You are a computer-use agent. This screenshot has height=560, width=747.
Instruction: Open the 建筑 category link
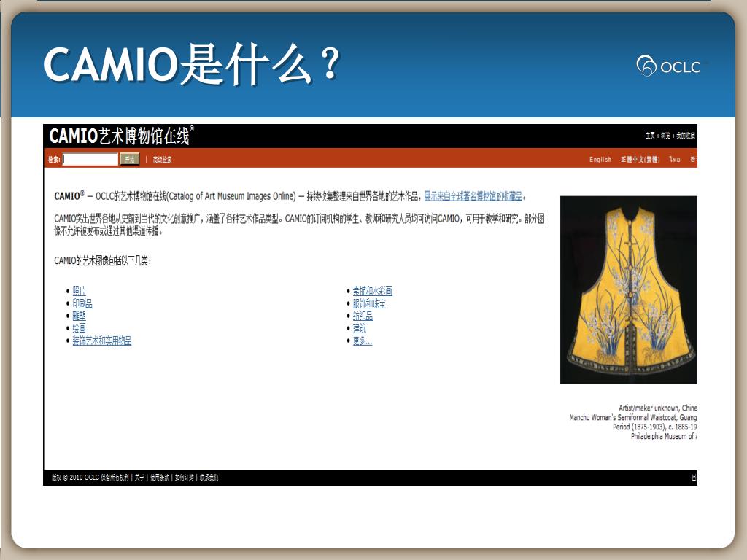point(359,327)
